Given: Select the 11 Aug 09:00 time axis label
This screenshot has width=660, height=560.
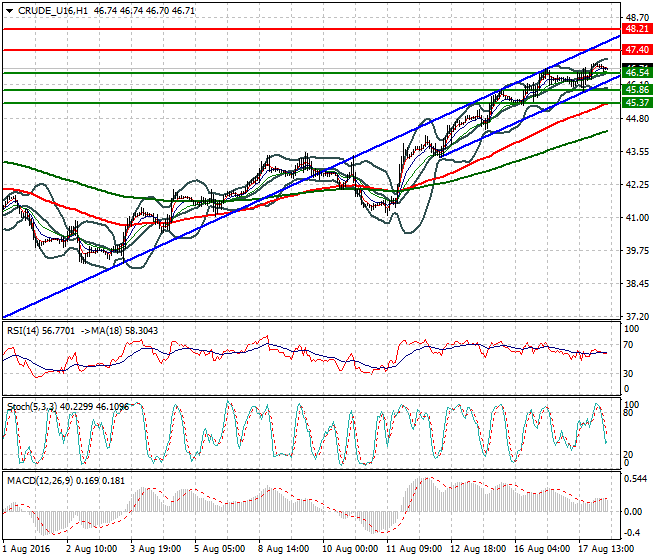Looking at the screenshot, I should click(x=414, y=549).
